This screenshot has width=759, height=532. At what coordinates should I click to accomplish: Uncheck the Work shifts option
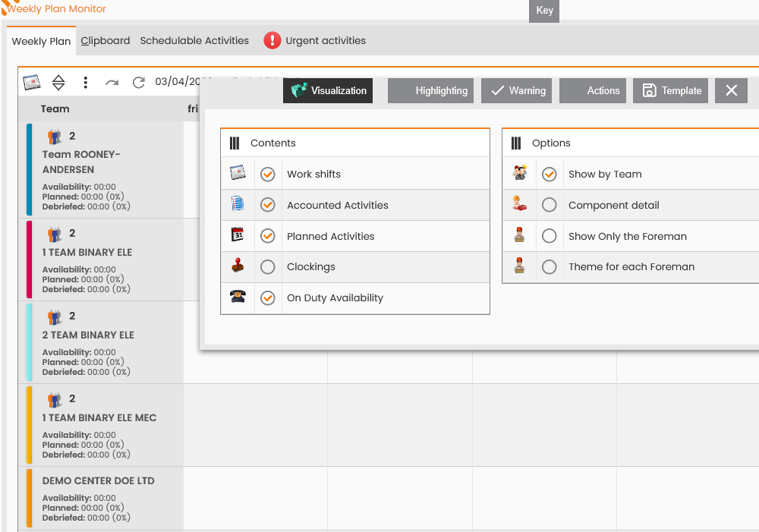pos(268,175)
